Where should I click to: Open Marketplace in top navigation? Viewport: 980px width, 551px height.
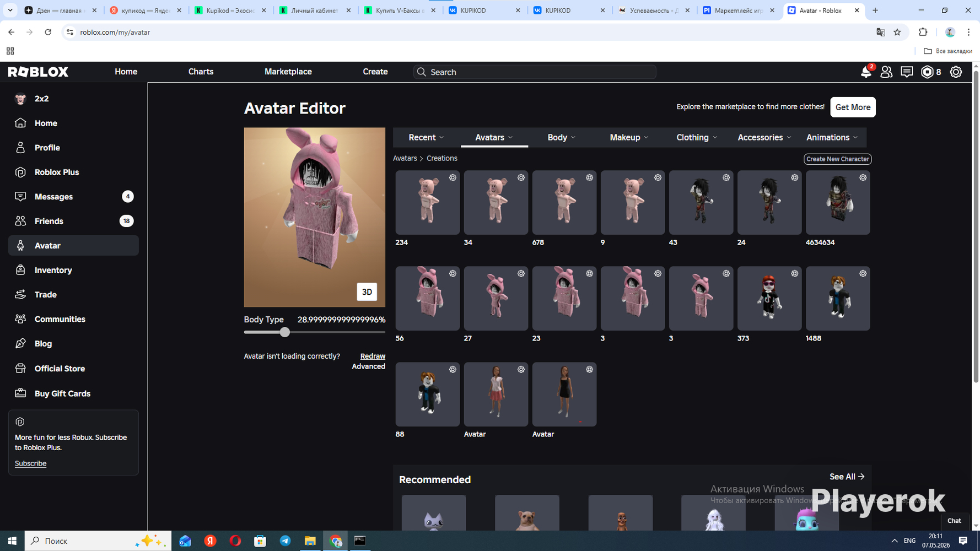(x=288, y=72)
